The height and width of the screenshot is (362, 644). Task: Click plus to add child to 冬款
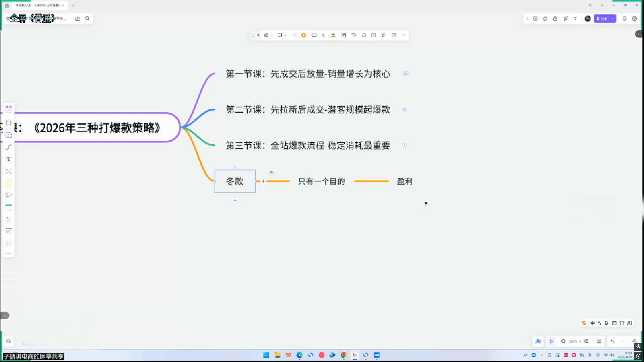263,181
